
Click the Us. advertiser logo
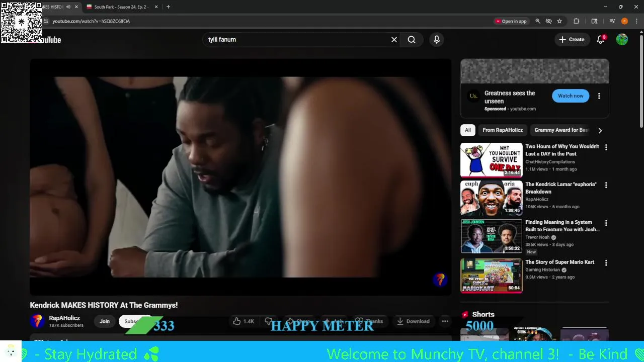473,96
